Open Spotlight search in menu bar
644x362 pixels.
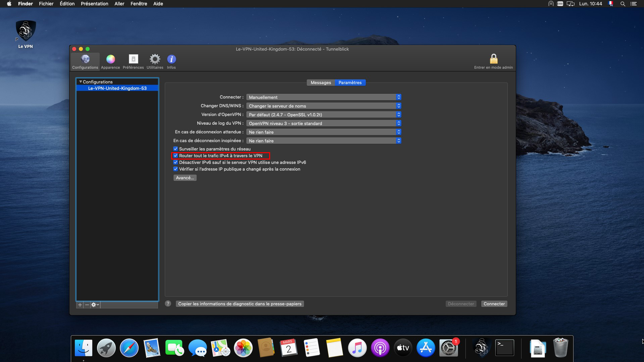point(623,4)
